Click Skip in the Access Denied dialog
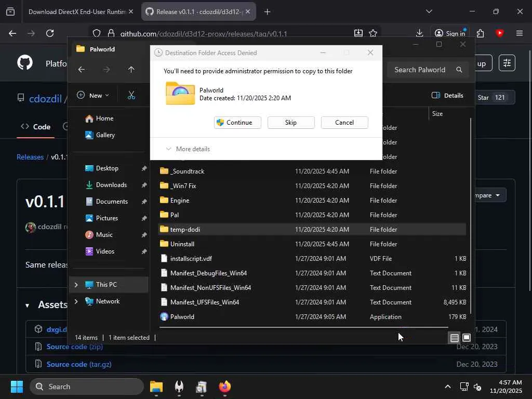Image resolution: width=532 pixels, height=399 pixels. click(291, 123)
